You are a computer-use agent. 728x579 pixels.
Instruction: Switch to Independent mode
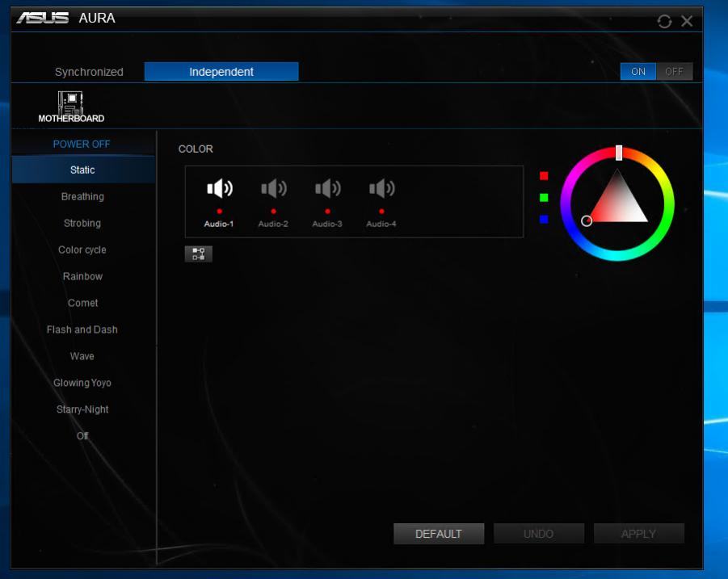(221, 71)
